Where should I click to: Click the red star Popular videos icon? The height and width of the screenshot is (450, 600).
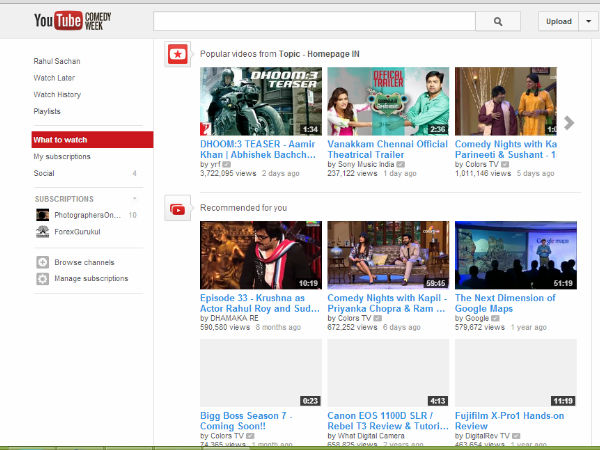click(x=178, y=54)
